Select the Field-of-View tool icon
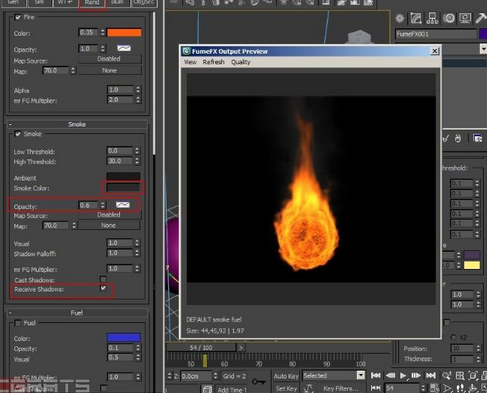The width and height of the screenshot is (487, 393). 447,388
